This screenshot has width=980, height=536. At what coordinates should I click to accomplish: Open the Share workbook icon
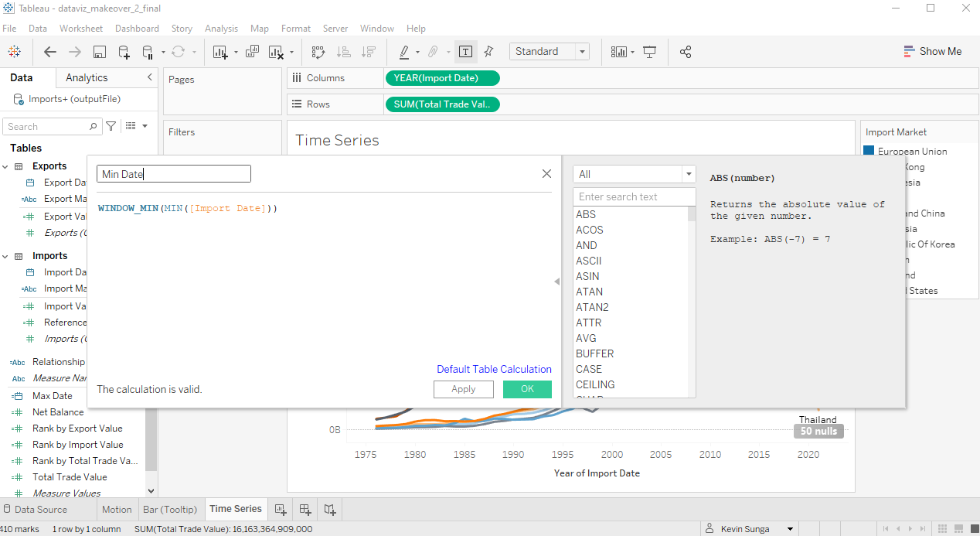(x=685, y=52)
